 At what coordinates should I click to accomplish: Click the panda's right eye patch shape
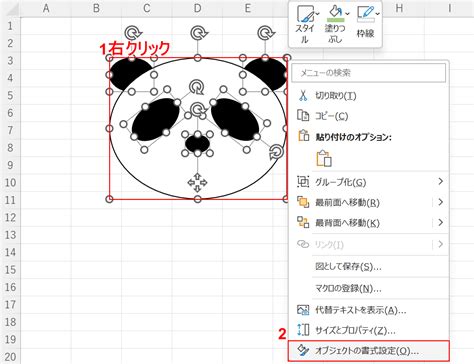235,119
